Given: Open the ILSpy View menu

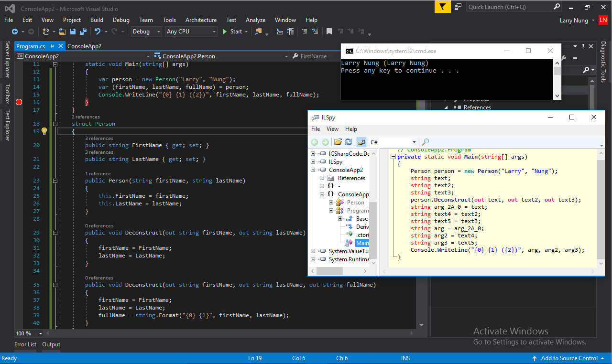Looking at the screenshot, I should pos(332,129).
